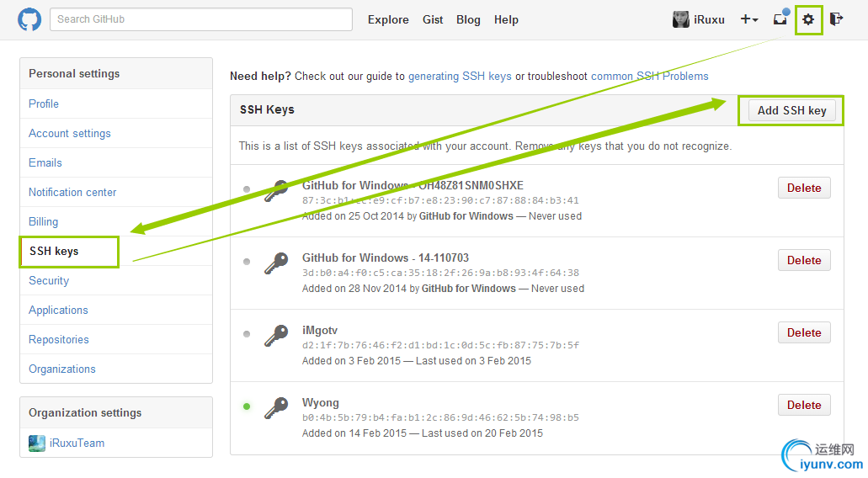Open Organizations settings page
Screen dimensions: 868x478
(x=62, y=369)
